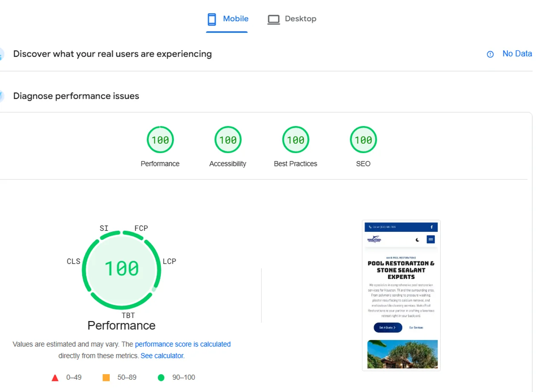Viewport: 536px width, 392px height.
Task: Jump to the Performance score gauge at top
Action: [x=160, y=140]
